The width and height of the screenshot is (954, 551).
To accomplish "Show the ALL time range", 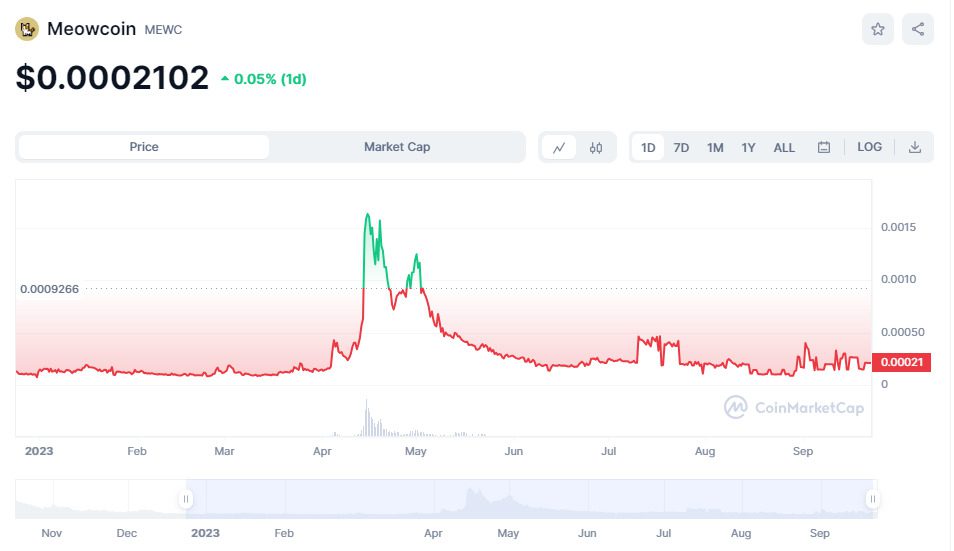I will [784, 147].
